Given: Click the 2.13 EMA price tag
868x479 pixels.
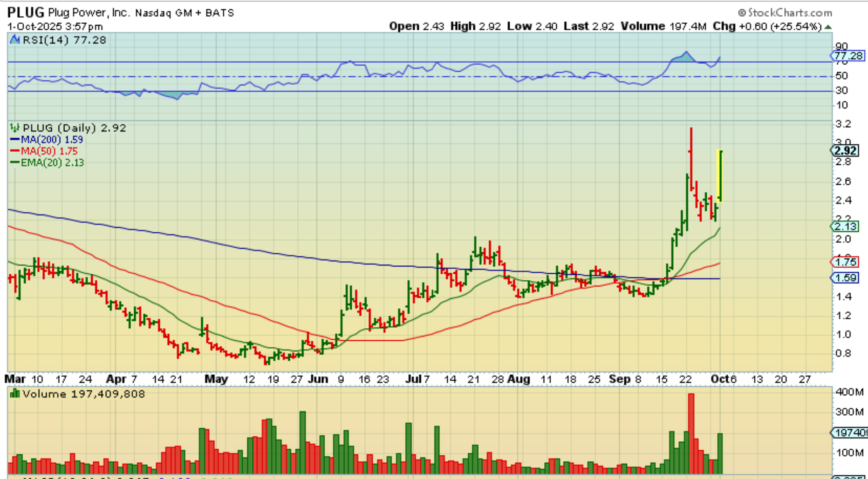Looking at the screenshot, I should click(x=844, y=227).
